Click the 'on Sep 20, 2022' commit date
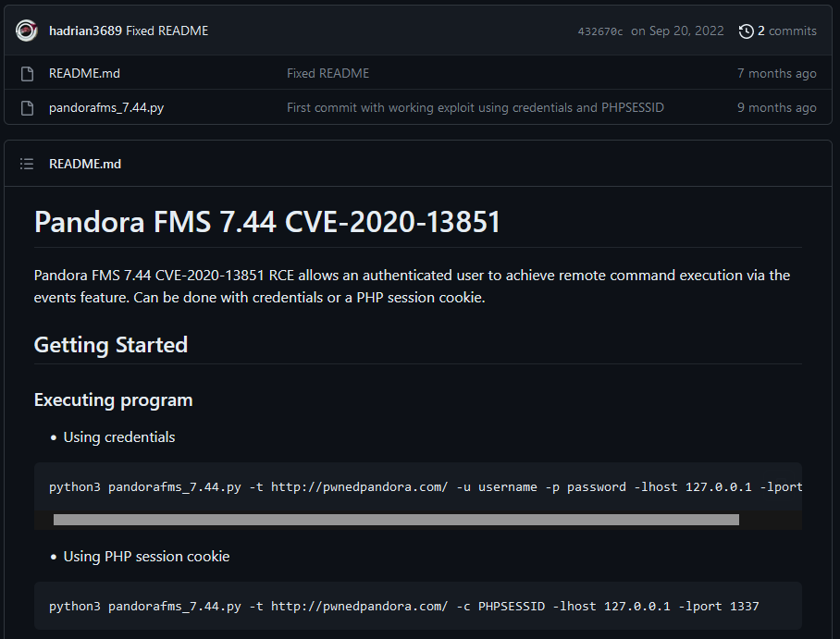This screenshot has height=639, width=840. 677,31
